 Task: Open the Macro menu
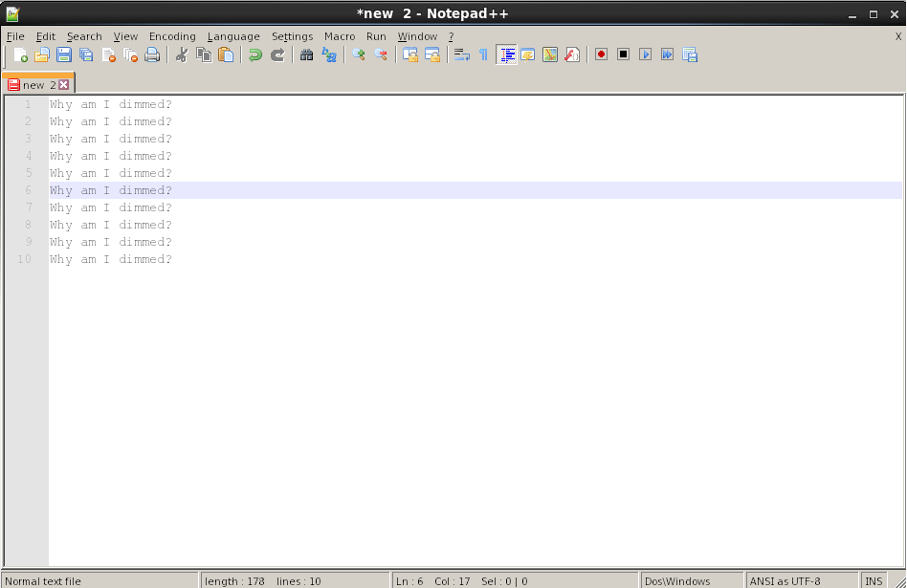coord(340,36)
